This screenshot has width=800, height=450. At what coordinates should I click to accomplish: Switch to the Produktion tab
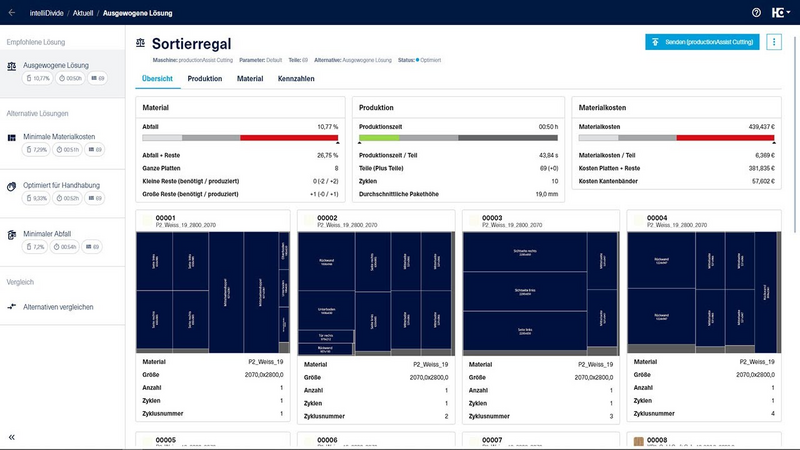coord(204,78)
